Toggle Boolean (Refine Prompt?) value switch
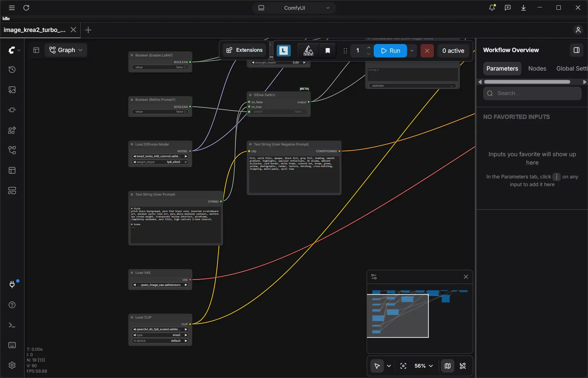588x378 pixels. point(161,112)
